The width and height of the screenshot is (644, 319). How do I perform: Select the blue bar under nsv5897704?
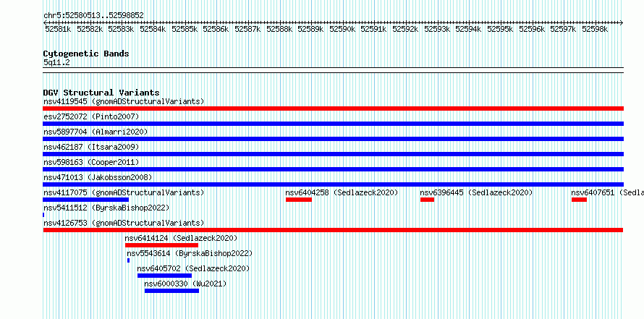coord(333,139)
